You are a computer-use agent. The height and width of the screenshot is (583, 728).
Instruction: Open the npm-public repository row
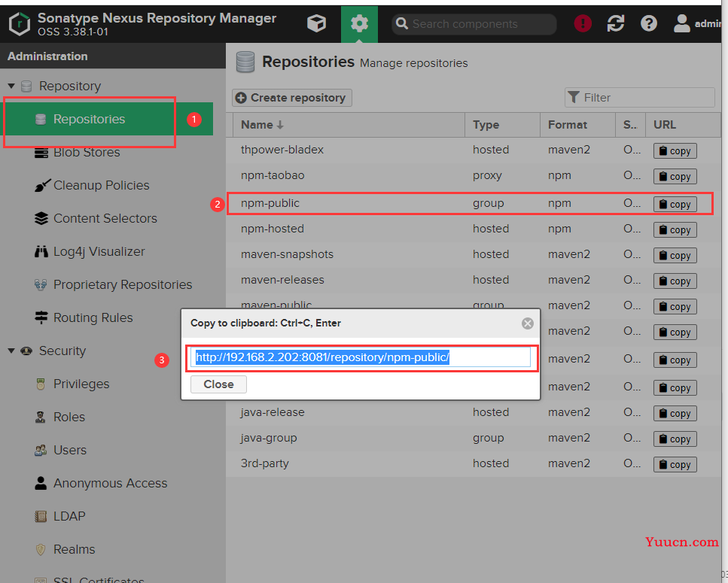[474, 204]
